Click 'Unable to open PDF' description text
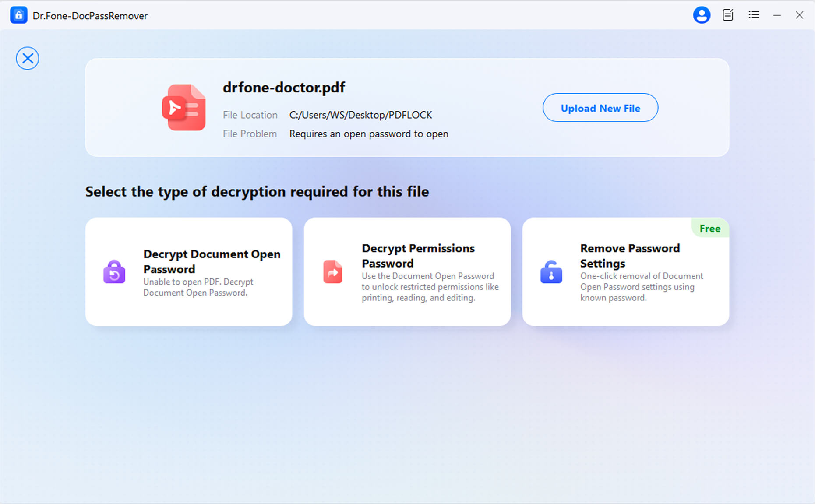Screen dimensions: 815x504 (x=198, y=287)
